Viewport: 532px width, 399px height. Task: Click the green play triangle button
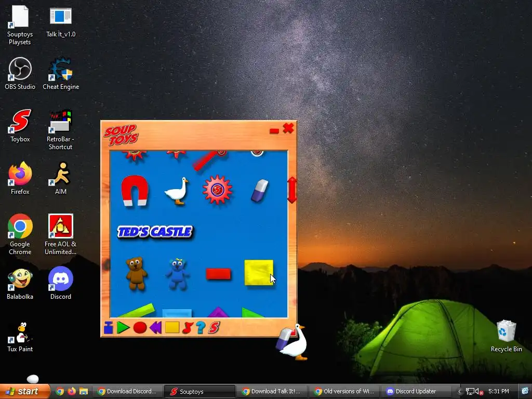tap(123, 328)
